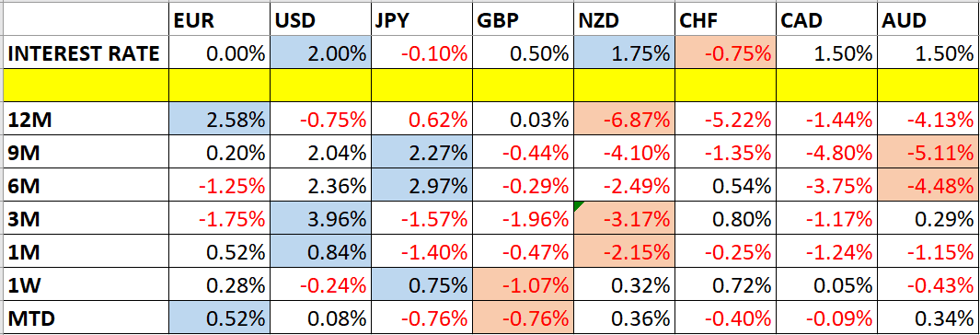Click the green comment indicator in NZD 3M cell
The height and width of the screenshot is (335, 980).
[x=579, y=205]
